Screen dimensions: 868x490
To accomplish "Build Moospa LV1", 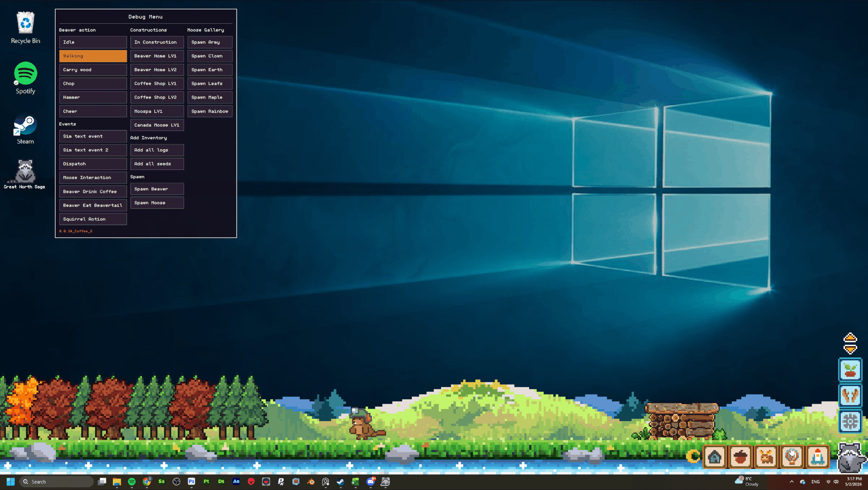I will click(157, 111).
